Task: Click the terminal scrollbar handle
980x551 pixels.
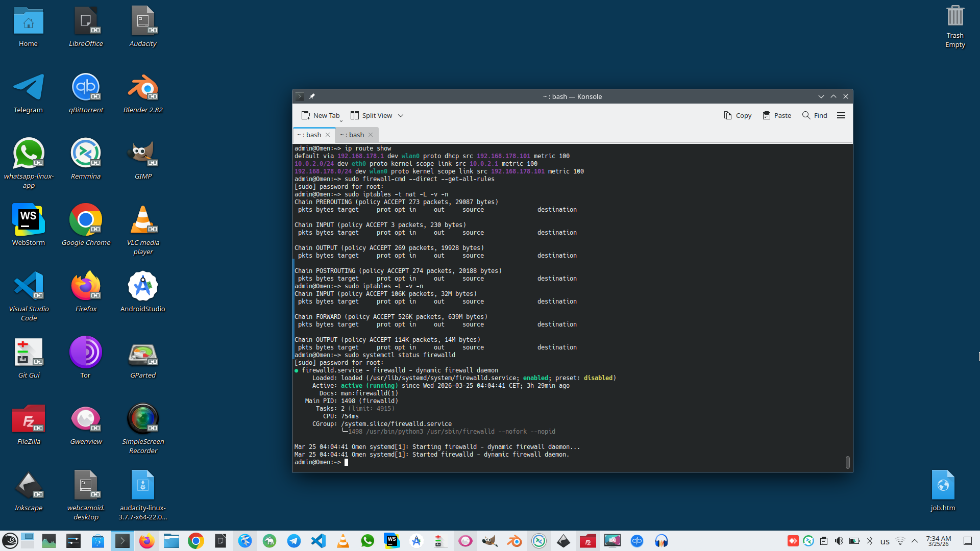Action: click(x=847, y=462)
